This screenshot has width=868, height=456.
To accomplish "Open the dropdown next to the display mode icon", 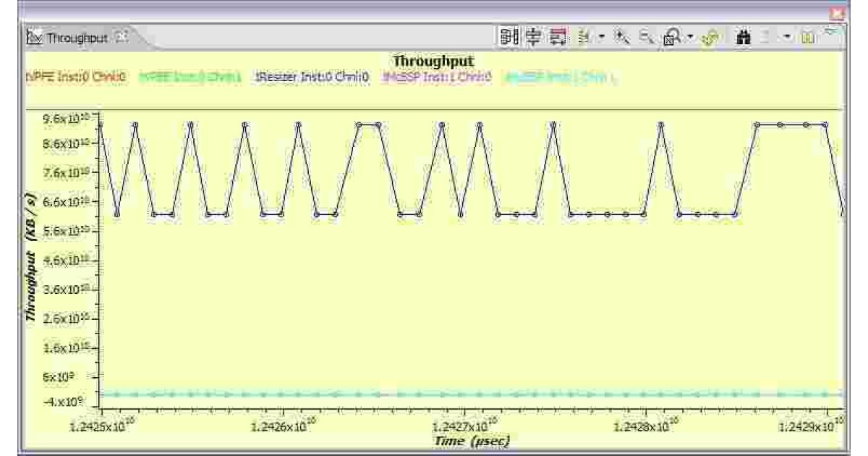I will (600, 35).
